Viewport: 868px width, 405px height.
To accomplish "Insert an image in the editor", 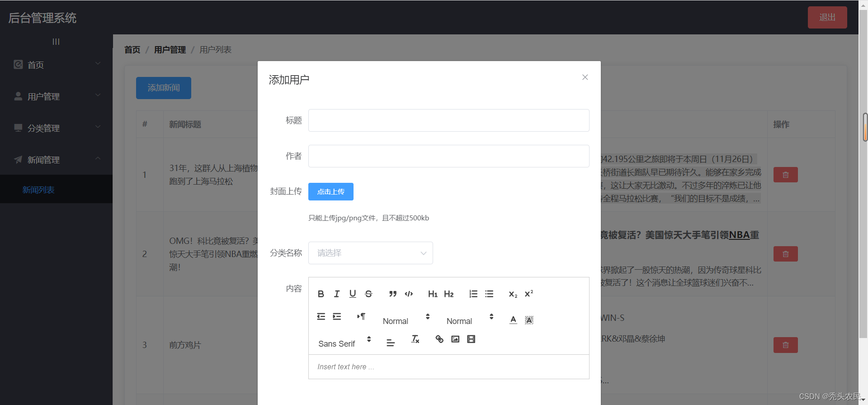I will pyautogui.click(x=455, y=339).
